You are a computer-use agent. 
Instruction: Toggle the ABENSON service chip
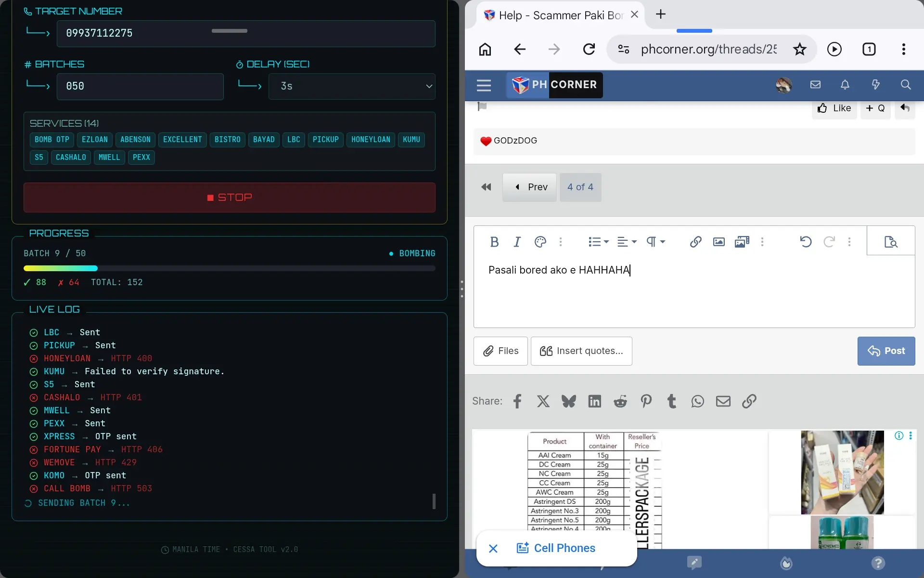[x=135, y=140]
